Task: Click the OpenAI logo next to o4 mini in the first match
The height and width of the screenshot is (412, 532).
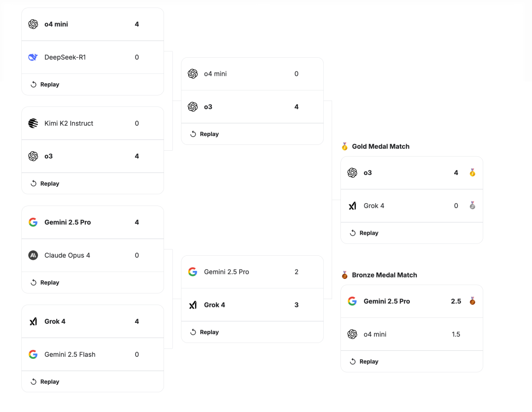Action: click(x=33, y=24)
